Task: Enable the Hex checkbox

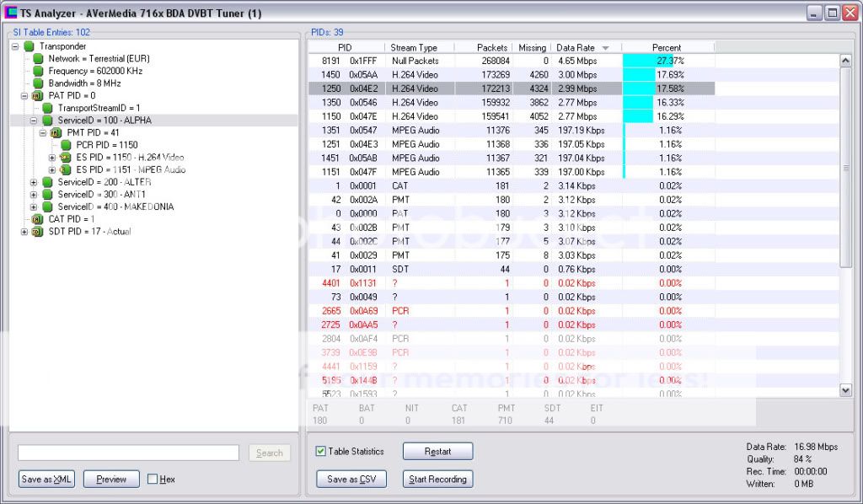Action: 153,480
